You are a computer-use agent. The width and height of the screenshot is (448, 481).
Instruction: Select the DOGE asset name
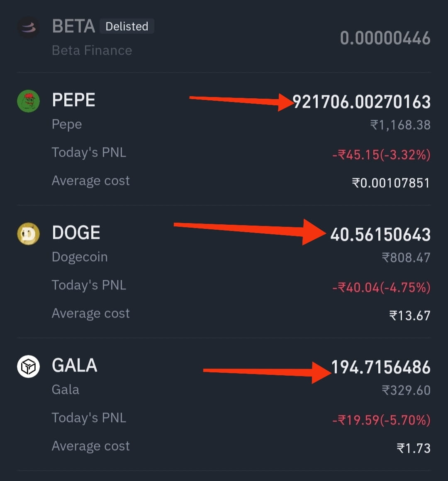point(76,233)
